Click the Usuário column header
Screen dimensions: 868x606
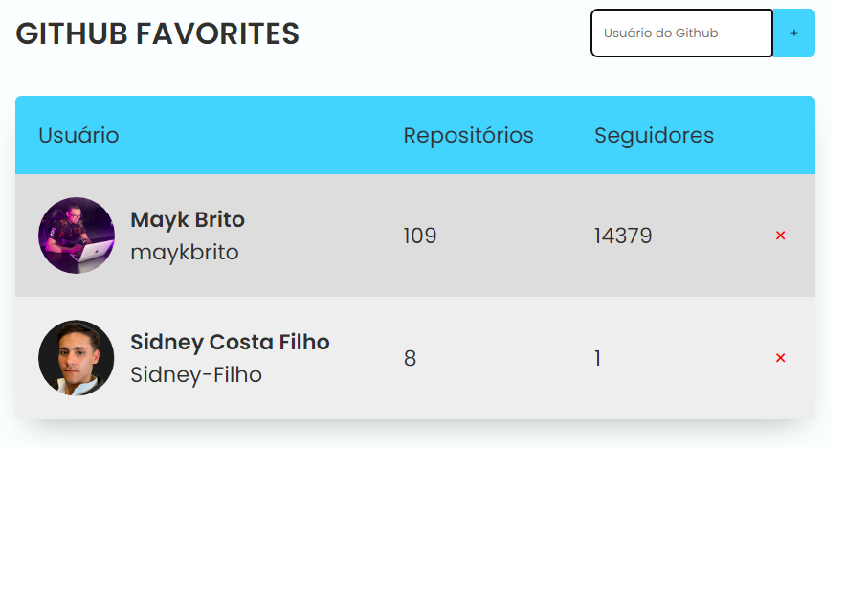(79, 136)
